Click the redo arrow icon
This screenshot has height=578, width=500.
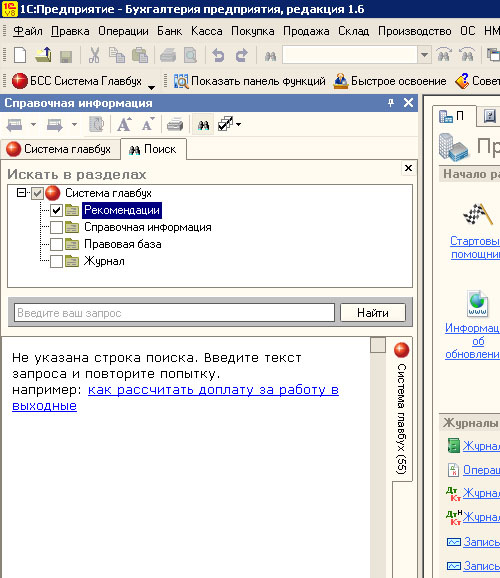(242, 55)
